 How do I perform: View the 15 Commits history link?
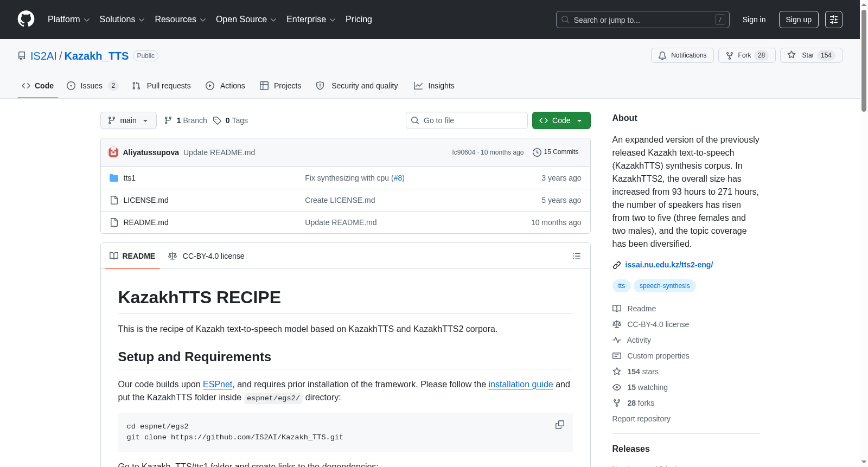[556, 152]
